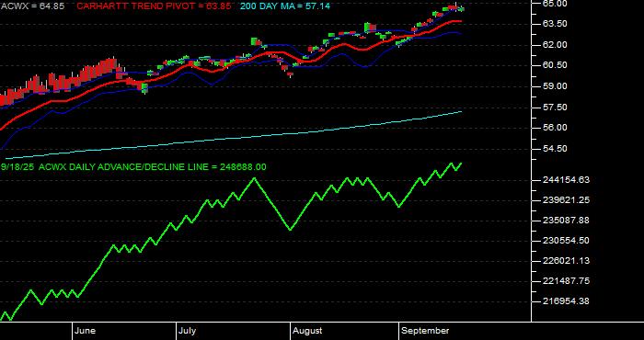Select the CARHARTT TREND PIVOT = 63.85 label
The width and height of the screenshot is (644, 340).
[154, 6]
